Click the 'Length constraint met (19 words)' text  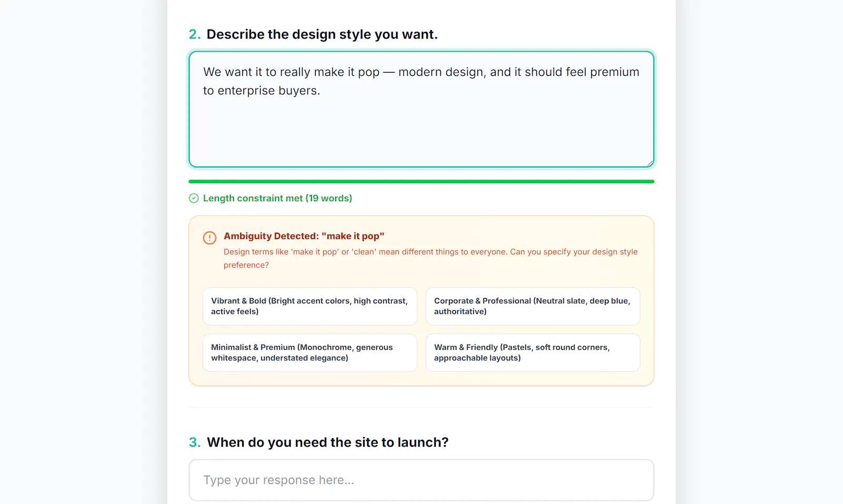click(x=278, y=198)
